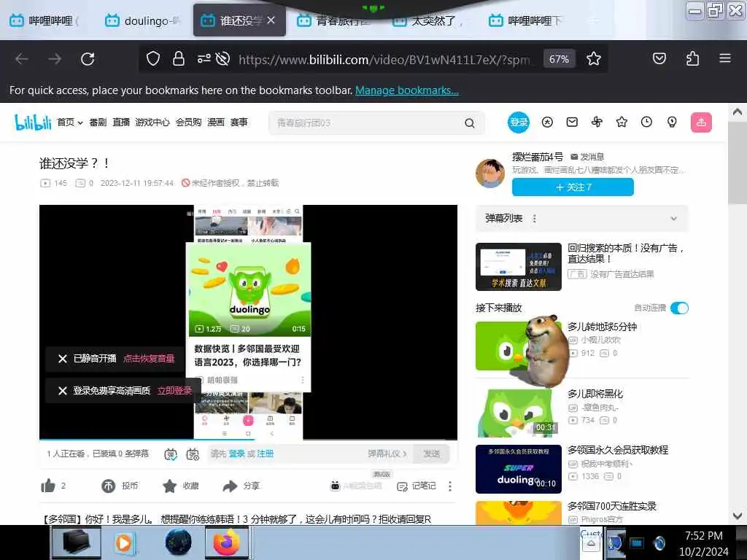Expand the 弹幕列表 panel chevron
The height and width of the screenshot is (560, 747).
tap(673, 219)
